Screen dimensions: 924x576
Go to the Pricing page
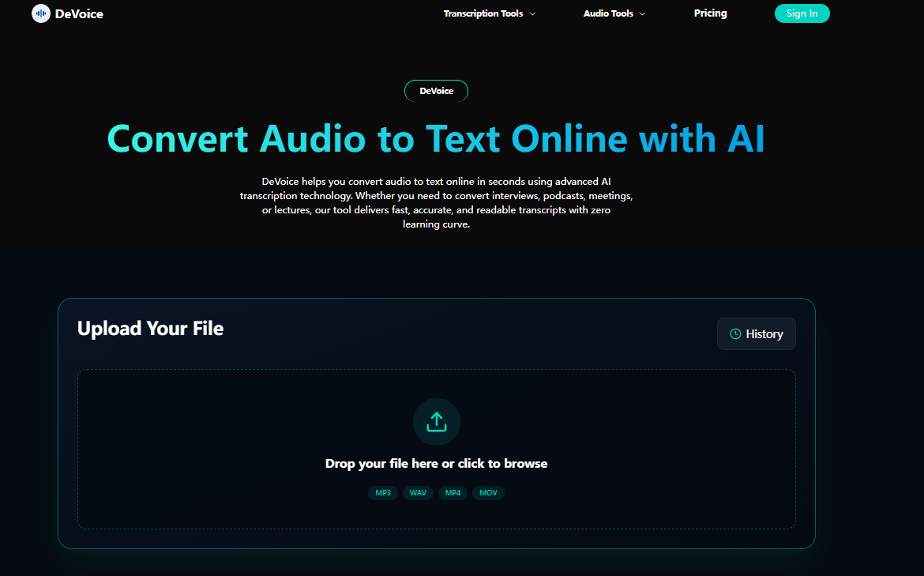click(710, 13)
